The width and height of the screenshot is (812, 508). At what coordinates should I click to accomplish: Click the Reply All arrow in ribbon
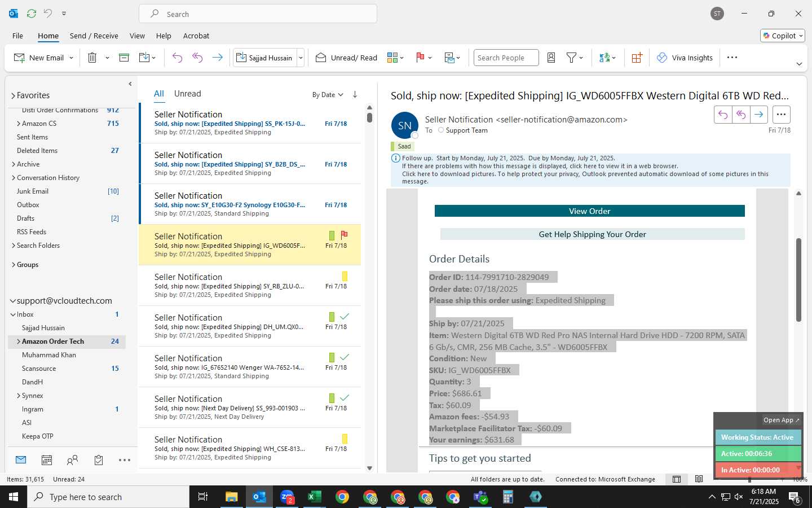pos(197,58)
